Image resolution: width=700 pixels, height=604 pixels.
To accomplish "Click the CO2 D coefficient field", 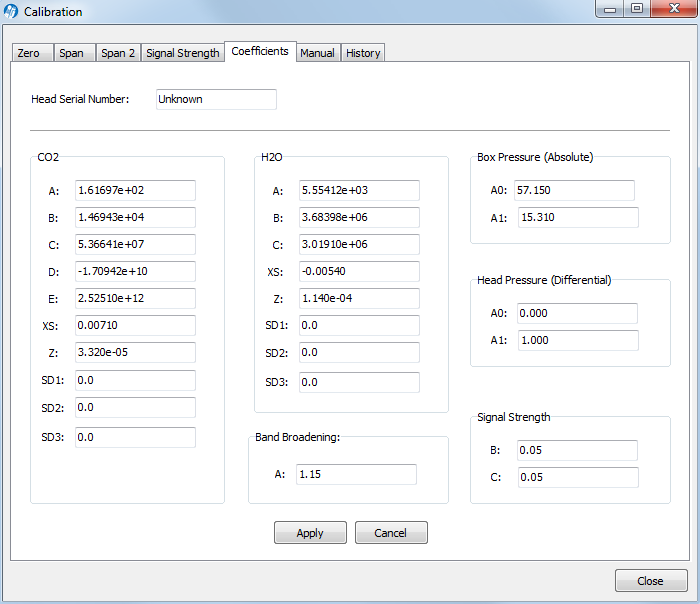I will coord(135,271).
